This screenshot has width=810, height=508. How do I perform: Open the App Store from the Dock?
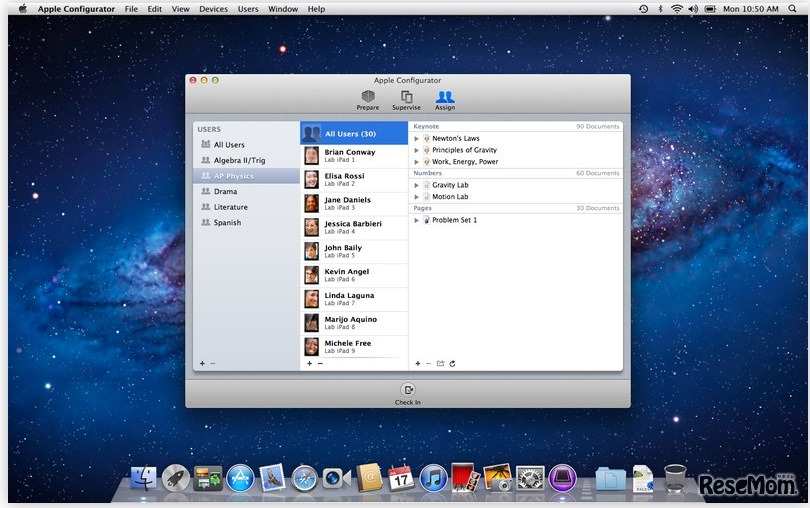240,478
